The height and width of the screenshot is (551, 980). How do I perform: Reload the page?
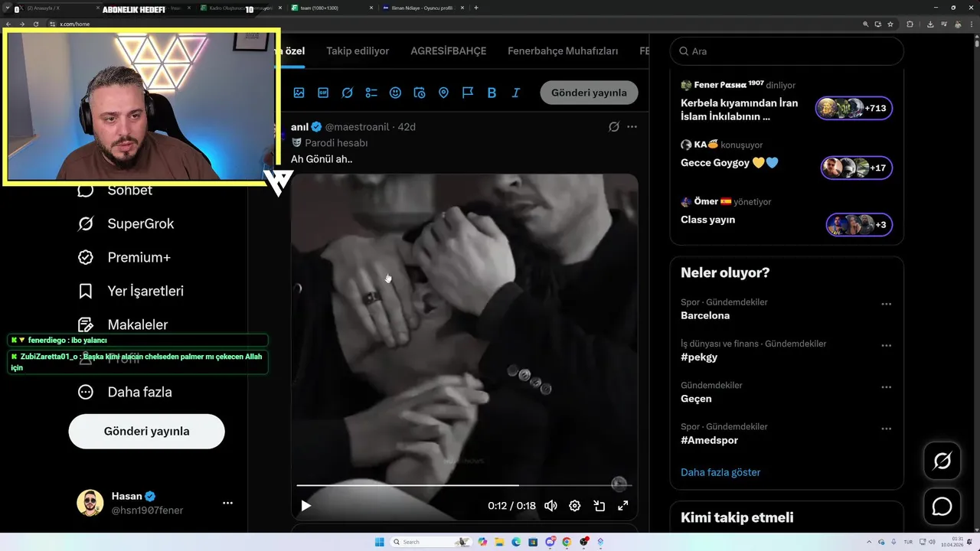[35, 24]
